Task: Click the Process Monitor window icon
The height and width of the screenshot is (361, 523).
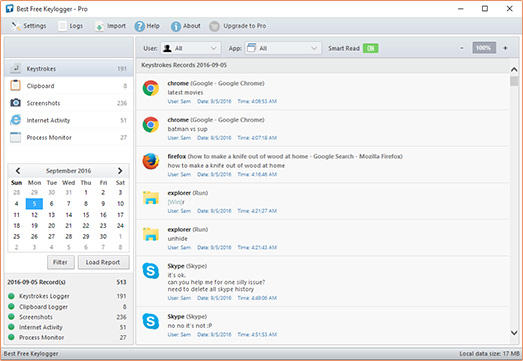Action: [15, 137]
